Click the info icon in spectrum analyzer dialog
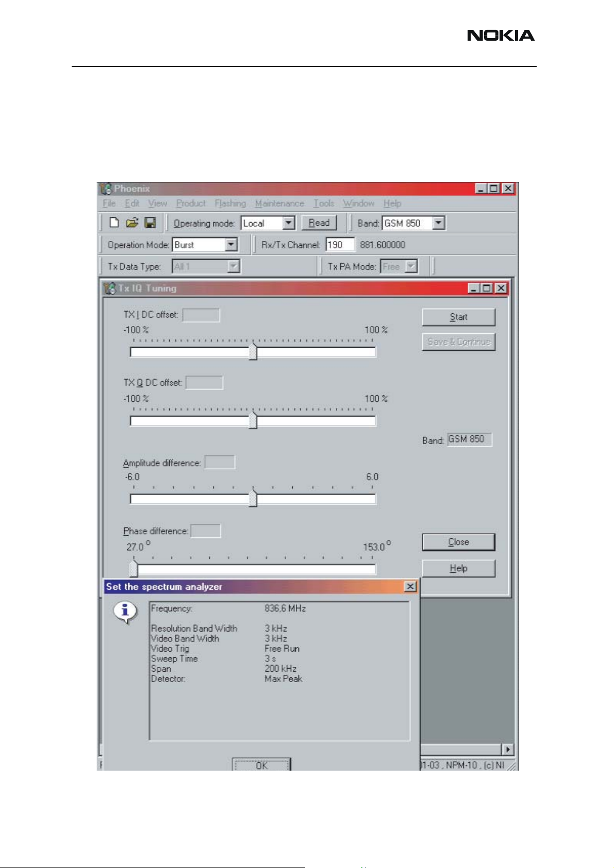This screenshot has width=614, height=868. (125, 612)
